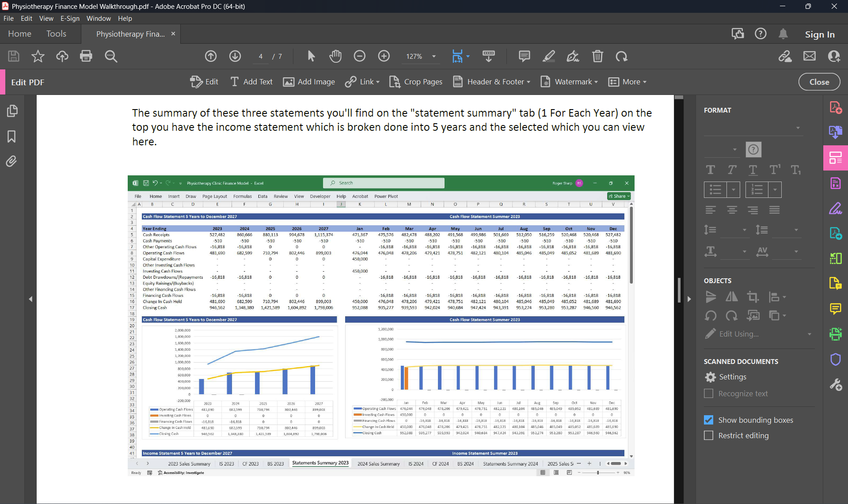Screen dimensions: 848x504
Task: Open the Attachments paperclip panel
Action: click(12, 161)
